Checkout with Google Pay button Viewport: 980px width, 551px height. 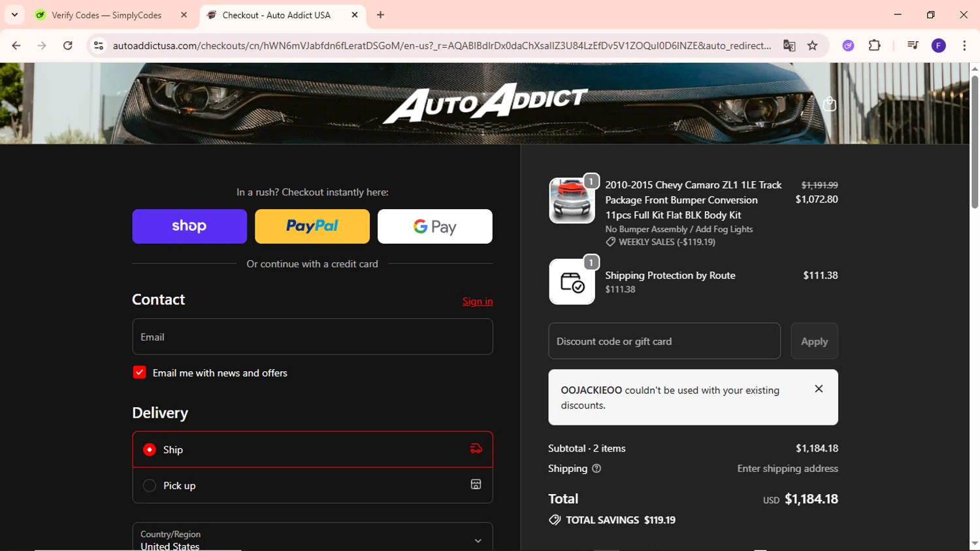pos(435,226)
